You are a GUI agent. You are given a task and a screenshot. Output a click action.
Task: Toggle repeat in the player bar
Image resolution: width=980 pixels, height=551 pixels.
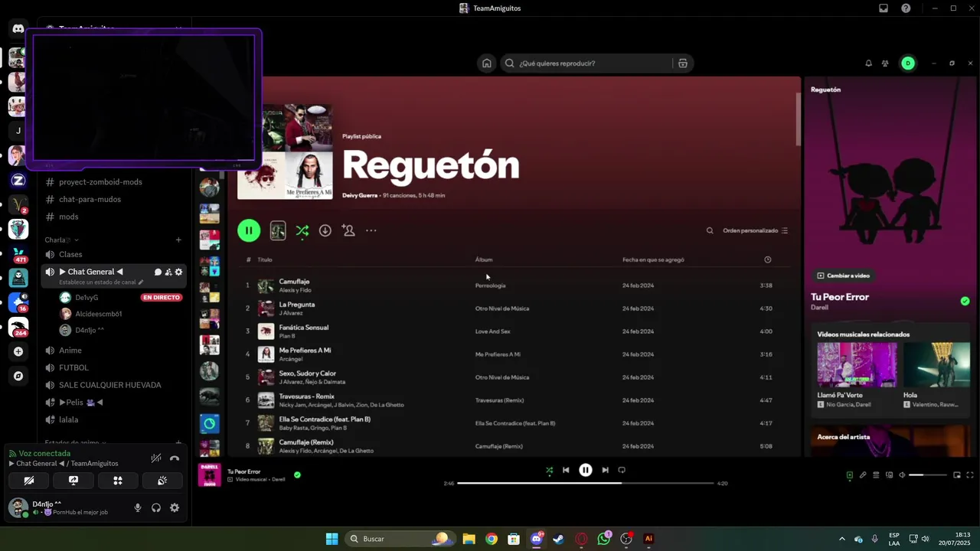click(x=622, y=470)
